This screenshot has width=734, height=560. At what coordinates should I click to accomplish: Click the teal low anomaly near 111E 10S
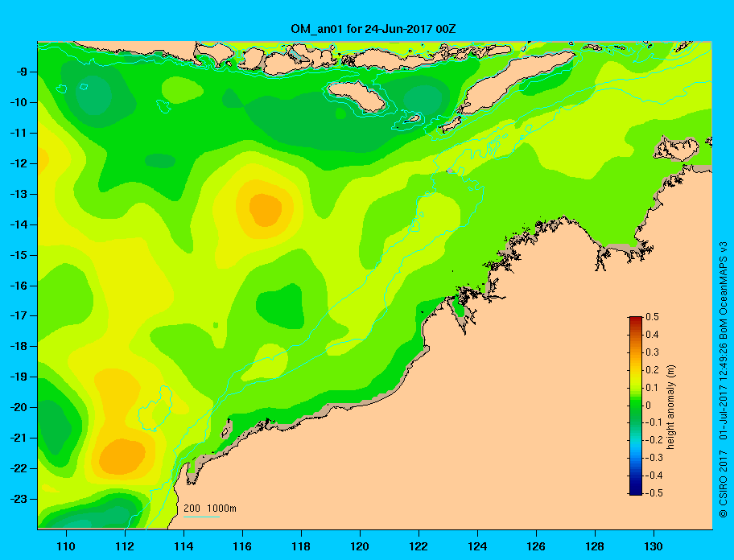pyautogui.click(x=94, y=96)
